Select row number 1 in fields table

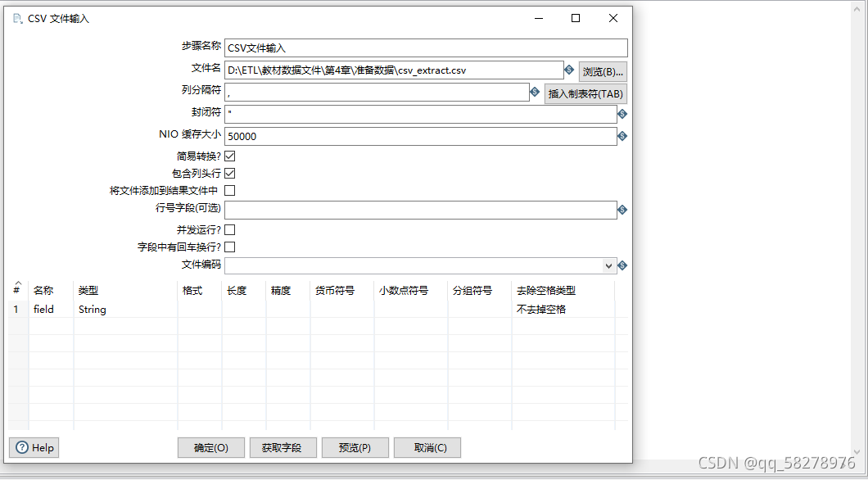point(18,310)
